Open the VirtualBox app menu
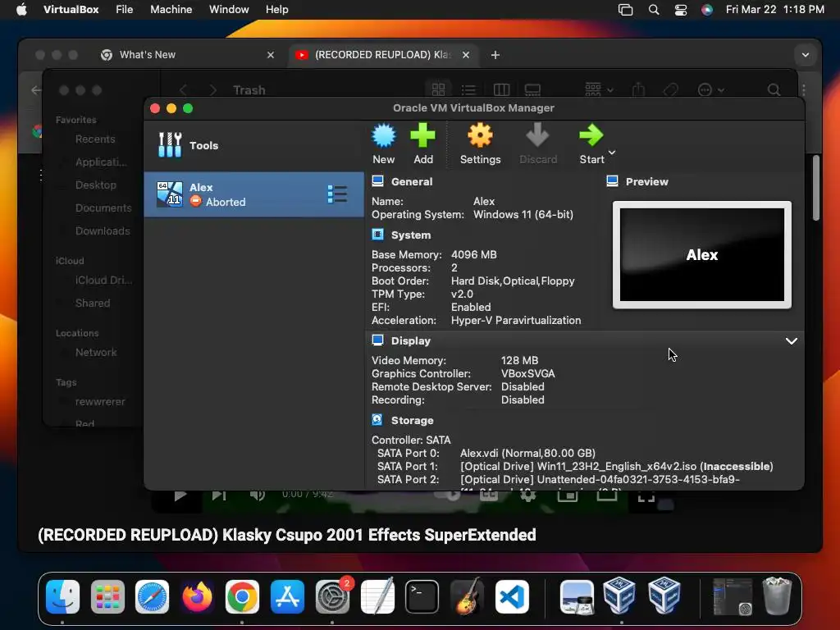840x630 pixels. (x=71, y=10)
